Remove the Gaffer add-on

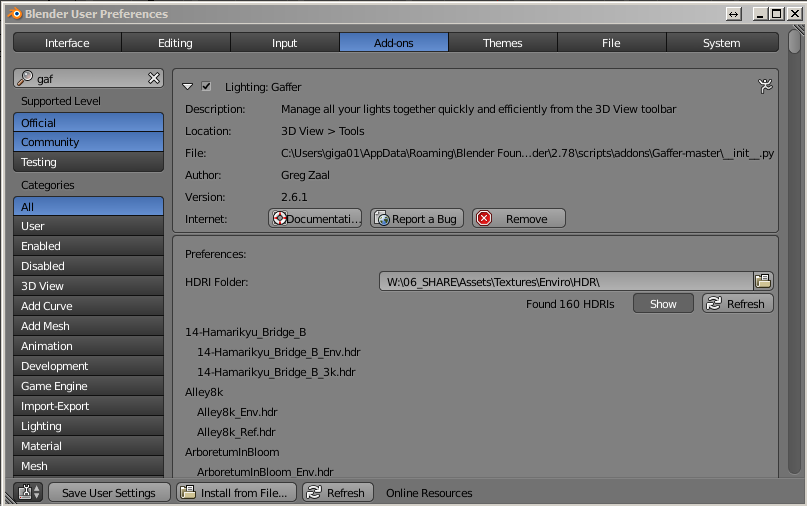pos(519,218)
